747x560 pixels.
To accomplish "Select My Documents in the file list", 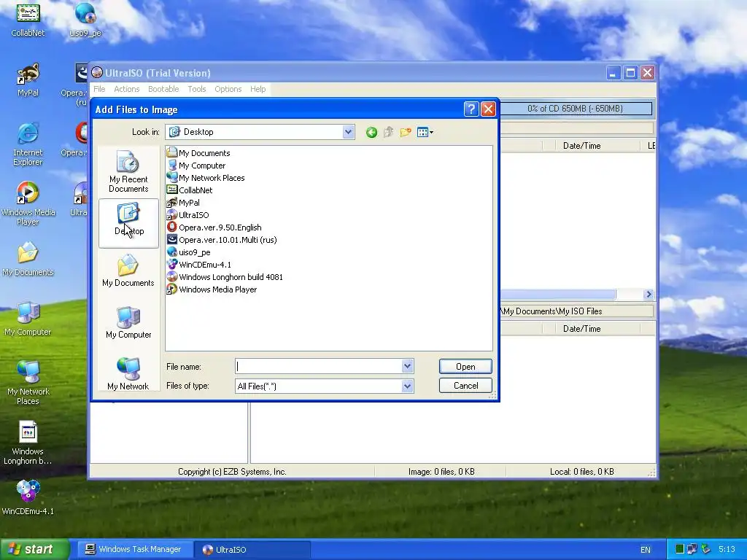I will 198,153.
